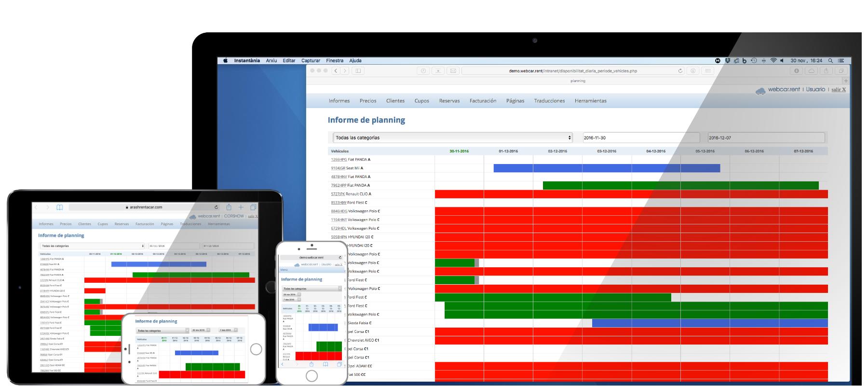Open the Capturar menu in the macOS menu bar
Image resolution: width=868 pixels, height=386 pixels.
[x=311, y=61]
